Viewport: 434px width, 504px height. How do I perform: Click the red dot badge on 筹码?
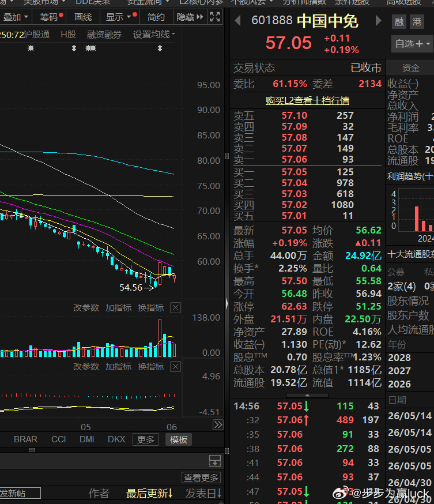[x=61, y=14]
